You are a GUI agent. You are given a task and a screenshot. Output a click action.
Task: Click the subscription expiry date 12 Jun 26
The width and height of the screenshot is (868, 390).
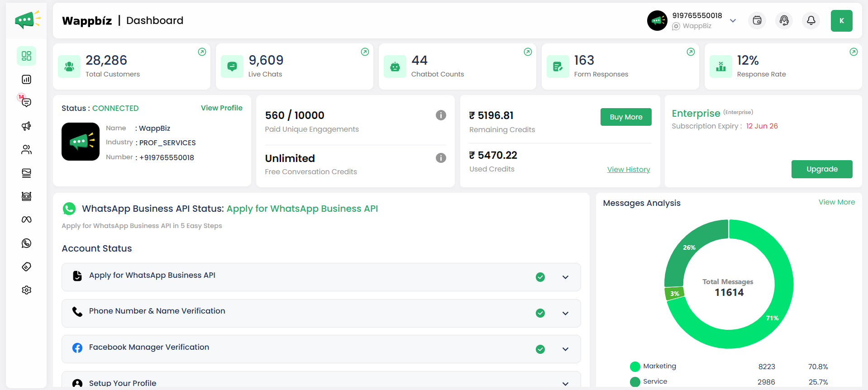(762, 126)
